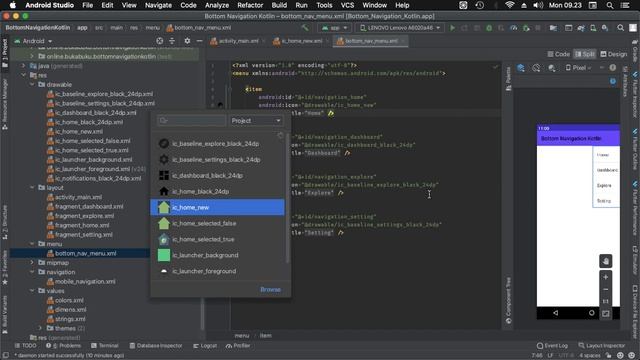Viewport: 640px width, 360px height.
Task: Collapse the drawable folder in project tree
Action: [x=32, y=84]
